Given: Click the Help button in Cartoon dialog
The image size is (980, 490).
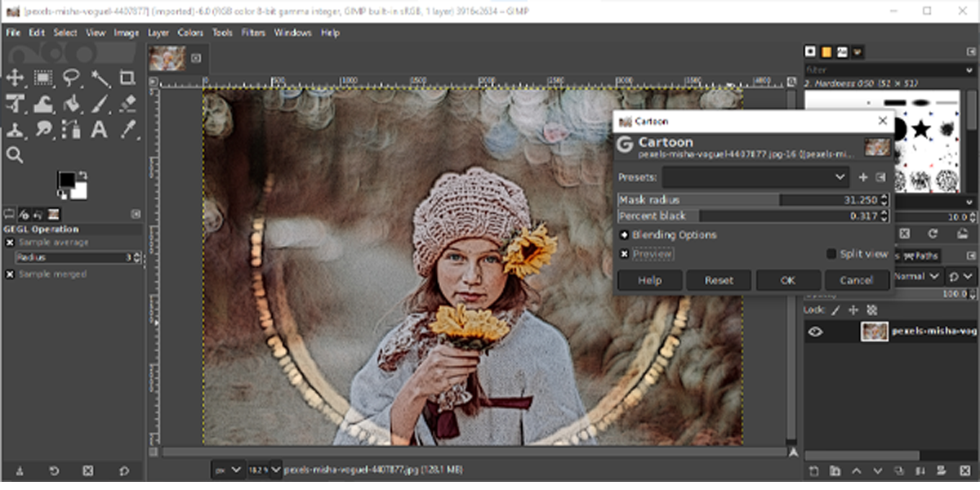Looking at the screenshot, I should click(650, 280).
